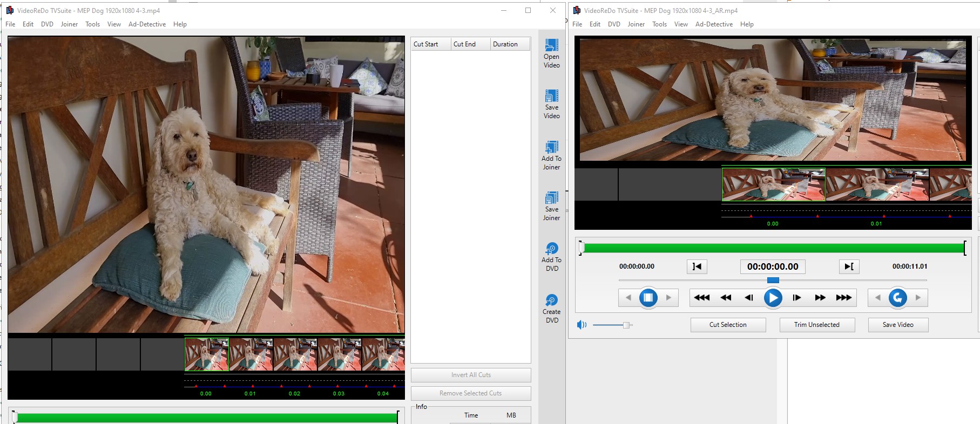
Task: Select the highlighted first filmstrip thumbnail in AR window
Action: (x=774, y=184)
